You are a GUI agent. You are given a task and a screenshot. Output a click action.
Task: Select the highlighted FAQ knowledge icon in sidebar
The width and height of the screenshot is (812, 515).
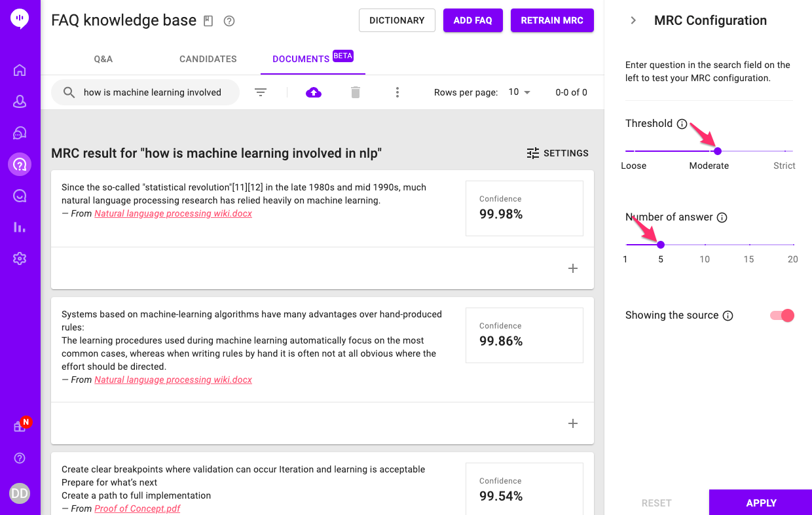[x=20, y=164]
